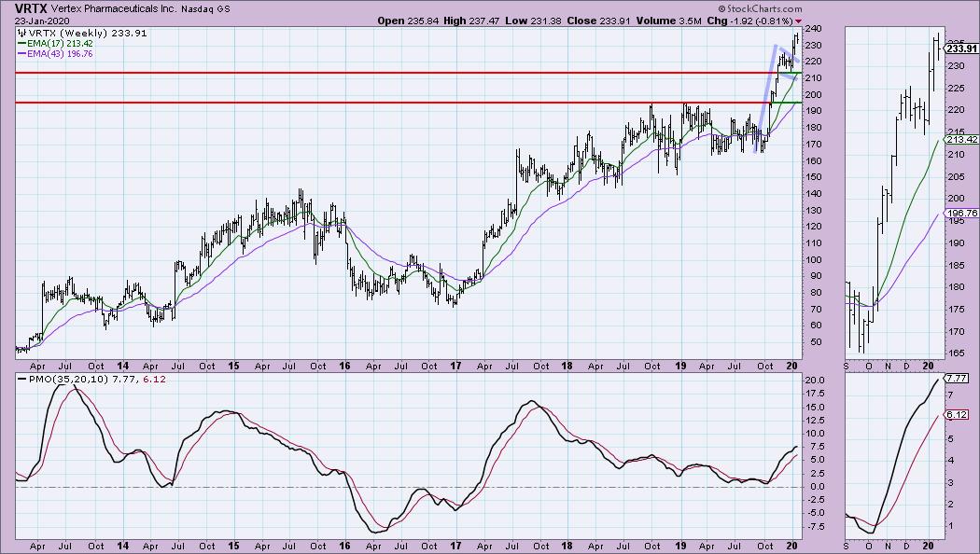Click the Nasdaq GS exchange label

pyautogui.click(x=205, y=9)
